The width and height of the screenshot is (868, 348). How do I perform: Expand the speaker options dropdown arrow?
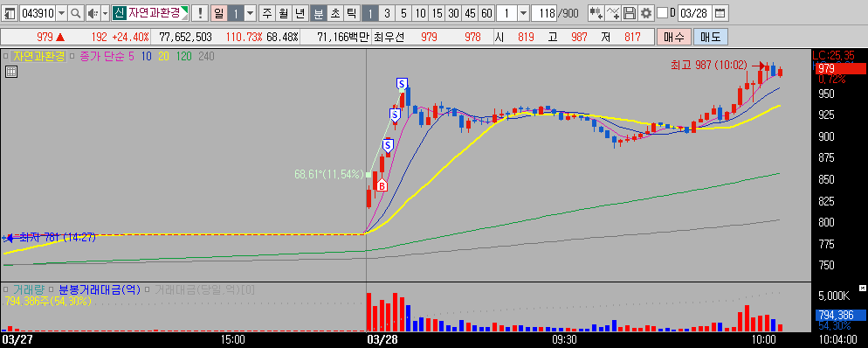click(x=105, y=13)
